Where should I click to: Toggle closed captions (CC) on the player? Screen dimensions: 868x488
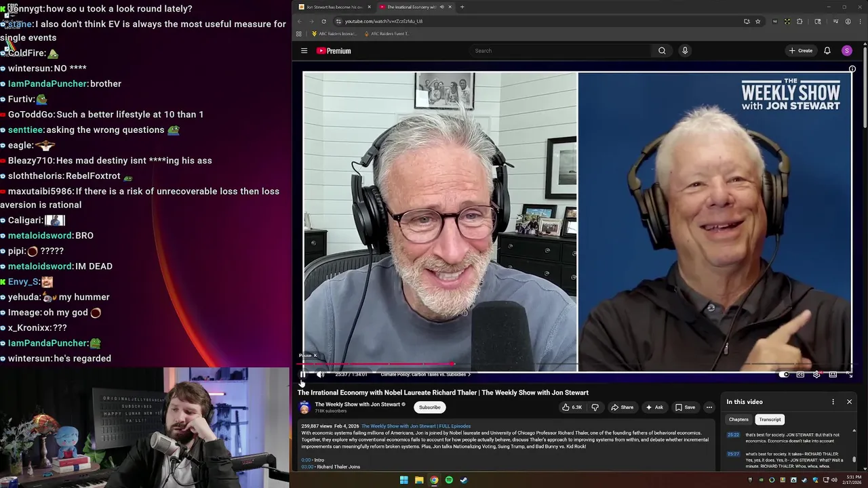(x=800, y=374)
